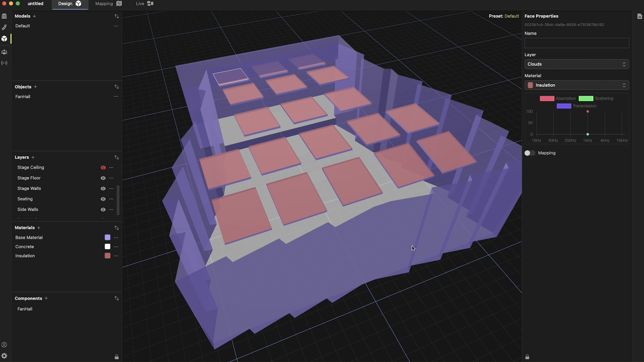Open options menu for Side Walls layer
Viewport: 644px width, 362px height.
coord(111,209)
